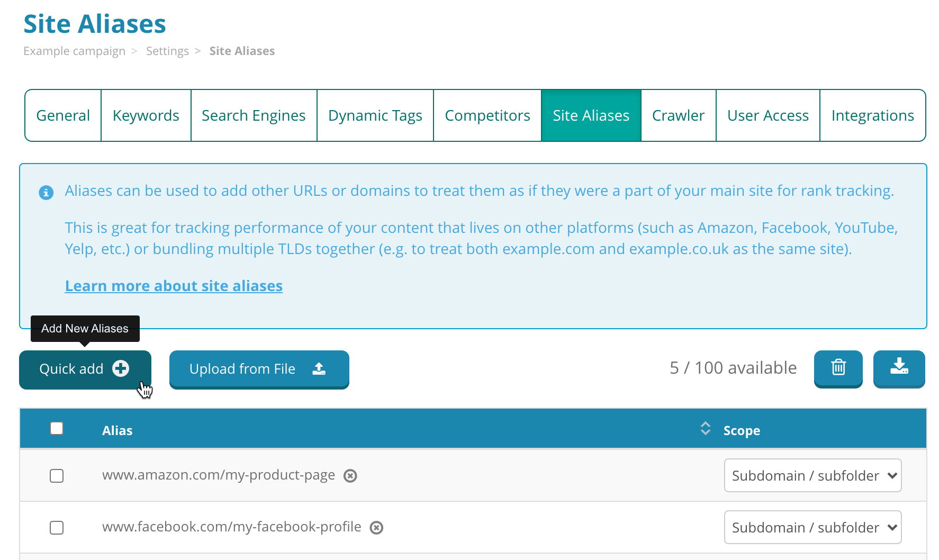Remove the www.facebook.com/my-facebook-profile alias
Image resolution: width=939 pixels, height=560 pixels.
(x=376, y=527)
